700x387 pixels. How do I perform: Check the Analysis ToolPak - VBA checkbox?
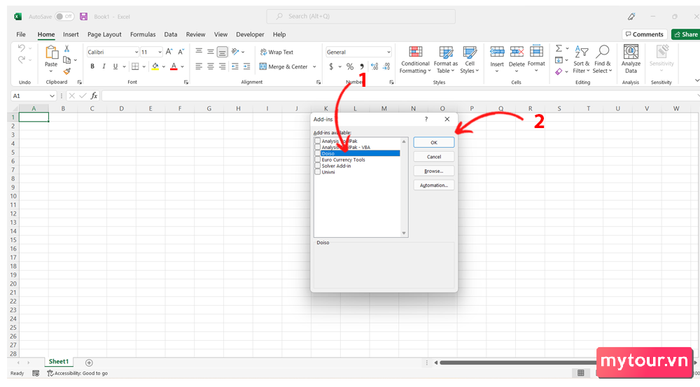tap(317, 147)
